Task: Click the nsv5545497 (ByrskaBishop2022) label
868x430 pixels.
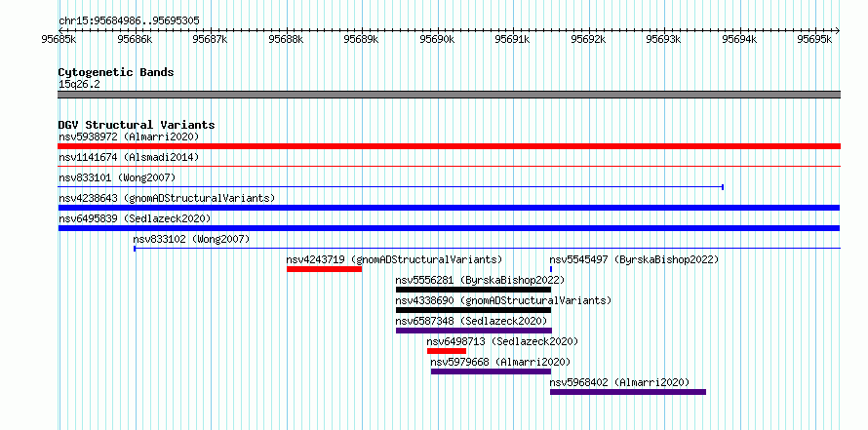Action: 634,259
